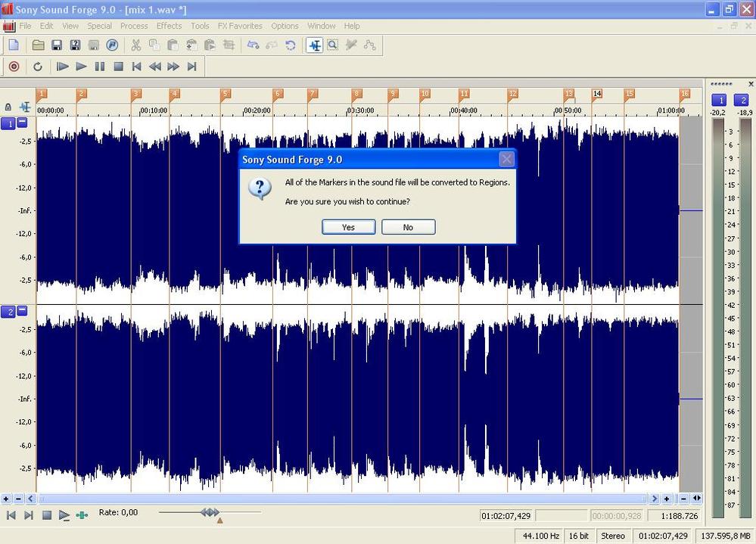Select marker 16 flag on the ruler
The height and width of the screenshot is (544, 756).
(x=685, y=94)
